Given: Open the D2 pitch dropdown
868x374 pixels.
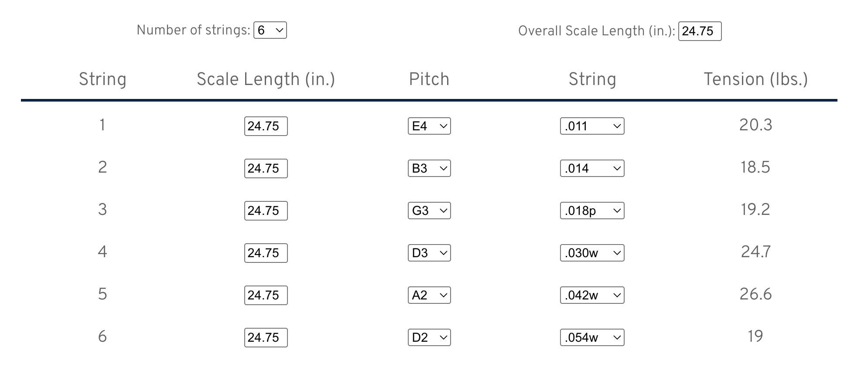Looking at the screenshot, I should [429, 338].
